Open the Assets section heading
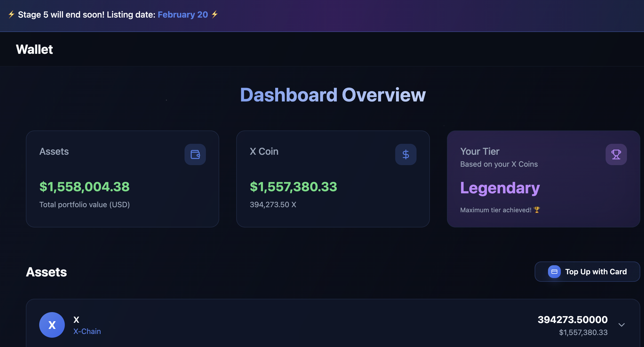The image size is (644, 347). (46, 272)
